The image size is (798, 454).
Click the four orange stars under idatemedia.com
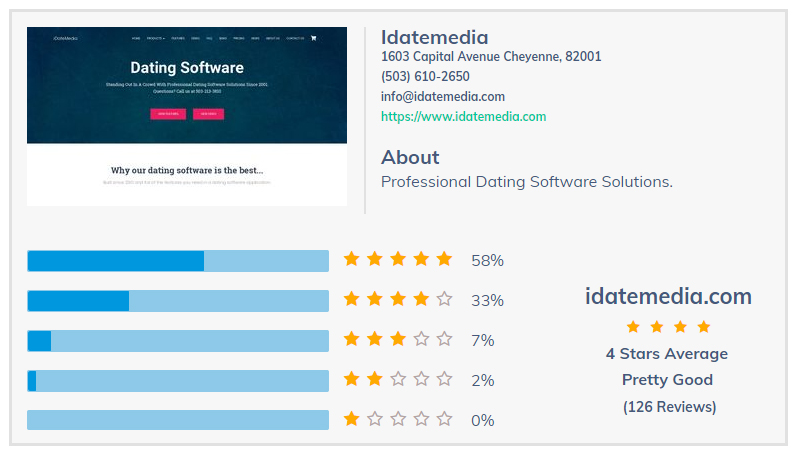point(668,327)
